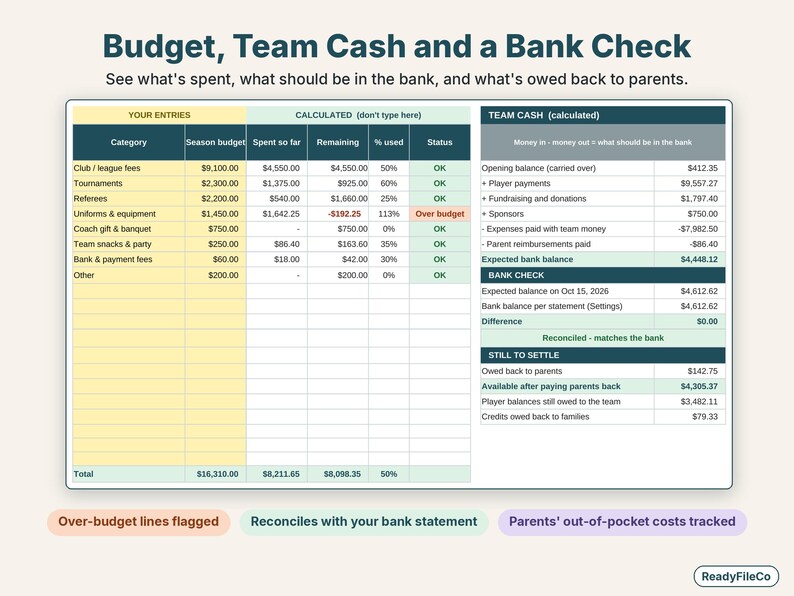Click '+ Fundraising and donations' label
Image resolution: width=794 pixels, height=596 pixels.
click(x=534, y=198)
